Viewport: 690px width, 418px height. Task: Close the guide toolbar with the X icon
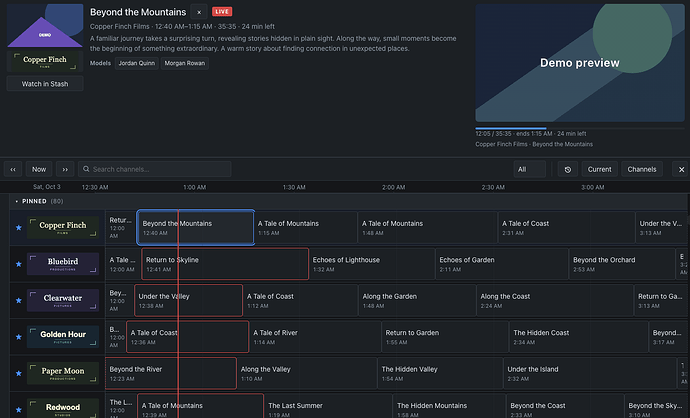coord(681,169)
